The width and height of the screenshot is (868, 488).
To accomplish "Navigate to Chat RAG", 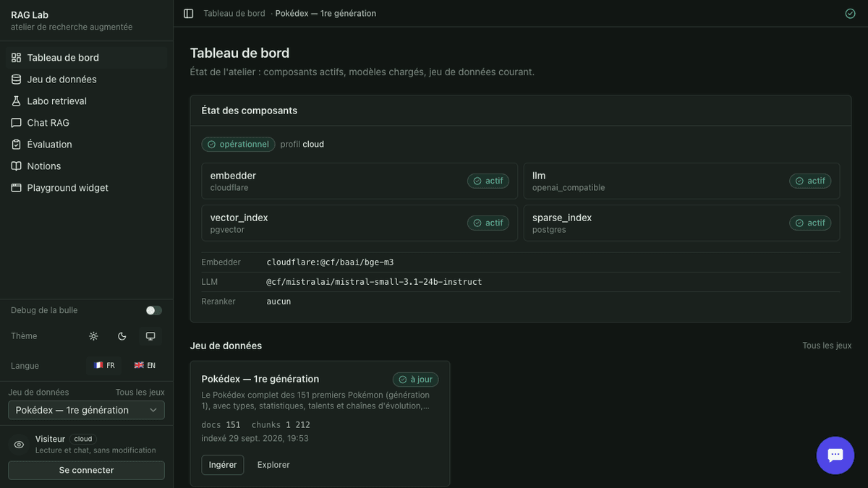I will tap(87, 123).
